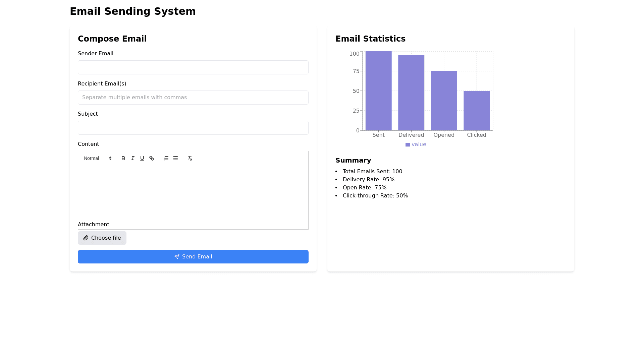Click the paperclip attachment icon

[x=86, y=238]
